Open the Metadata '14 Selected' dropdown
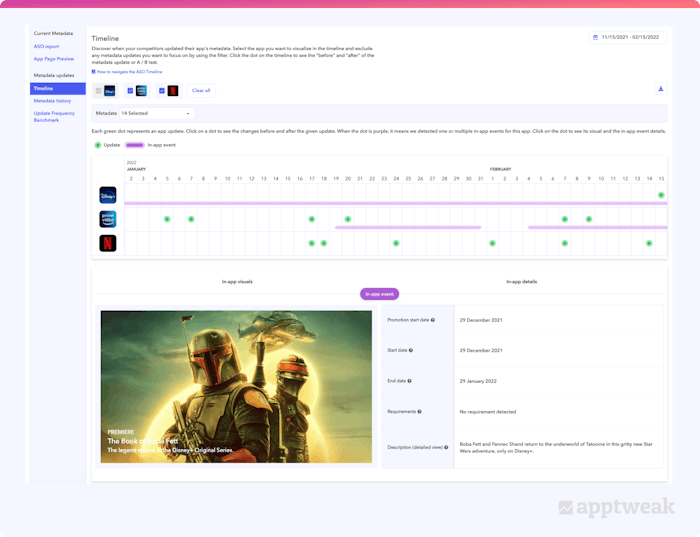Screen dimensions: 700x537 click(x=155, y=113)
